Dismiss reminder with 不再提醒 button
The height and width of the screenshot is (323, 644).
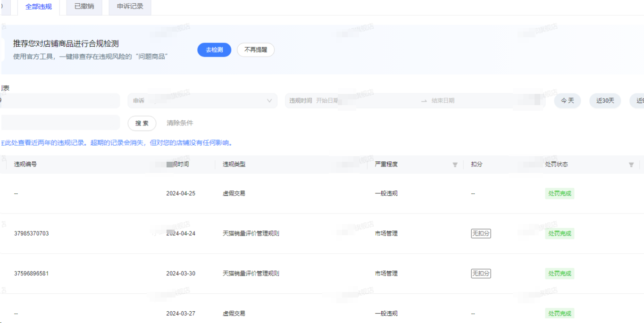click(255, 50)
